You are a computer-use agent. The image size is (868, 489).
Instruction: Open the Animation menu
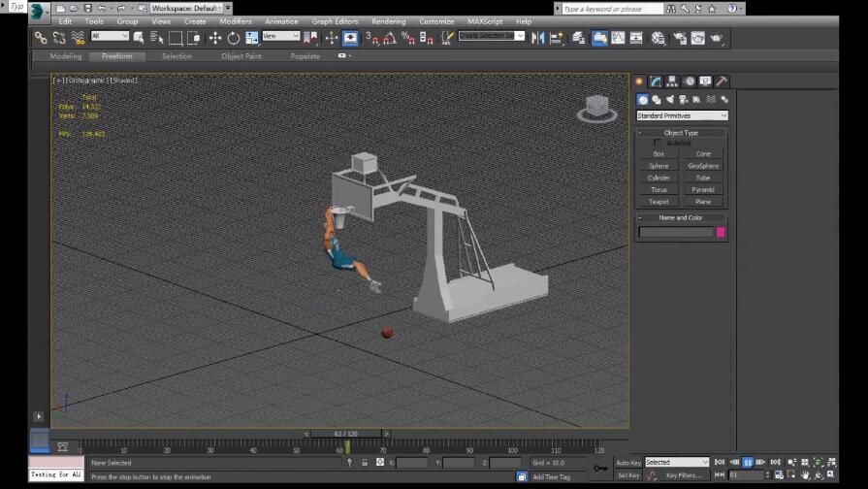[281, 21]
